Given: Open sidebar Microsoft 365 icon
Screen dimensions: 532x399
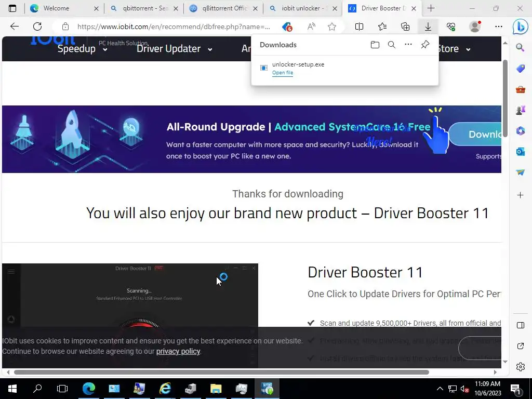Looking at the screenshot, I should 520,130.
